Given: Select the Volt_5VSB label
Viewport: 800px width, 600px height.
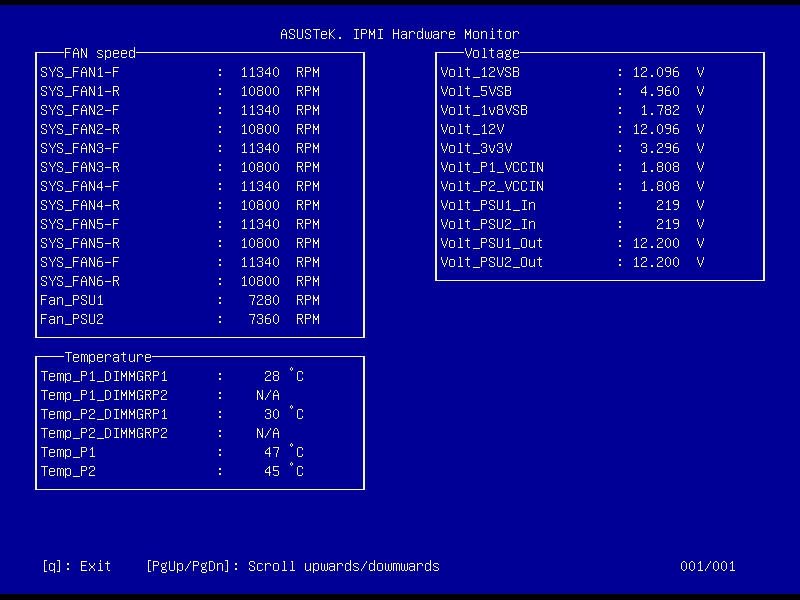Looking at the screenshot, I should [x=476, y=91].
